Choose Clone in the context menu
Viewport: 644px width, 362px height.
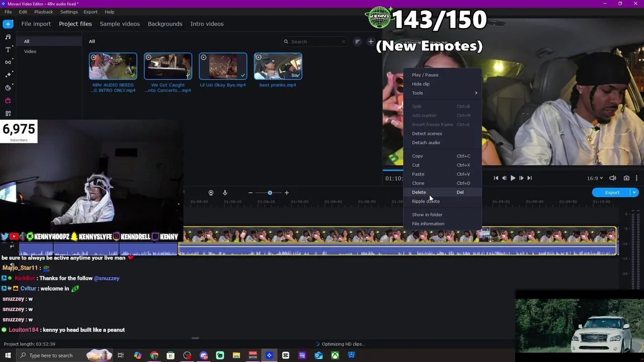(x=444, y=183)
